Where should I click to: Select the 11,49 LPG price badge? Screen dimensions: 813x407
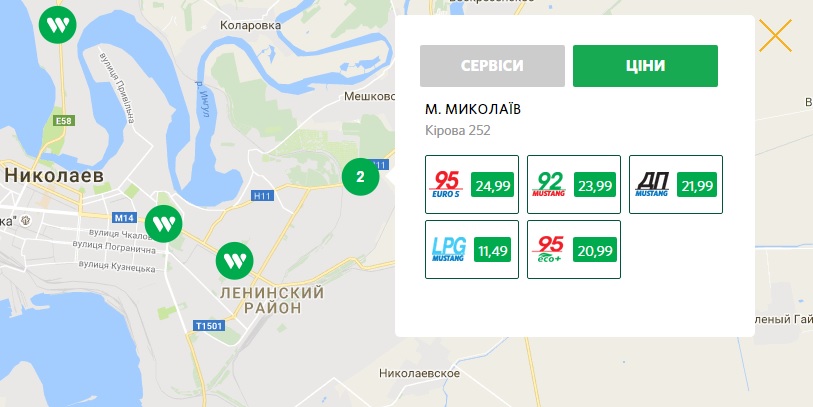pos(492,250)
